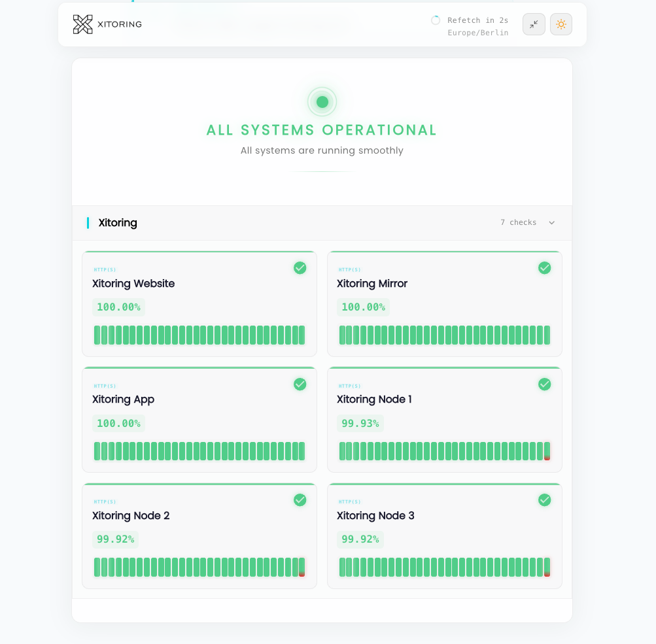This screenshot has height=644, width=656.
Task: Click the Xitoring Node 2 status checkmark
Action: pyautogui.click(x=300, y=500)
